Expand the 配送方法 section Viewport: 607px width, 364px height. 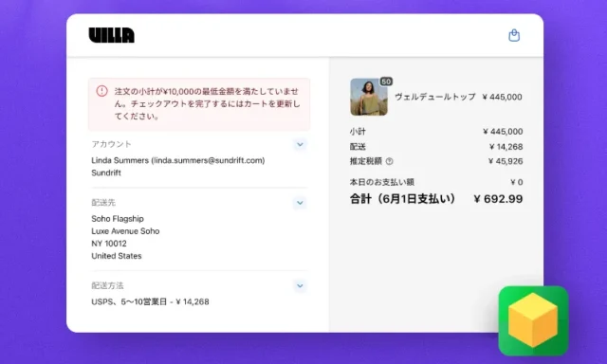tap(300, 286)
